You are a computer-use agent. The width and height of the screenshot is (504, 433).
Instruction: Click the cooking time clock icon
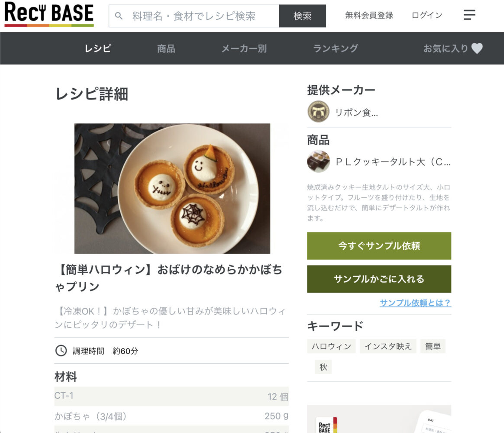coord(61,351)
